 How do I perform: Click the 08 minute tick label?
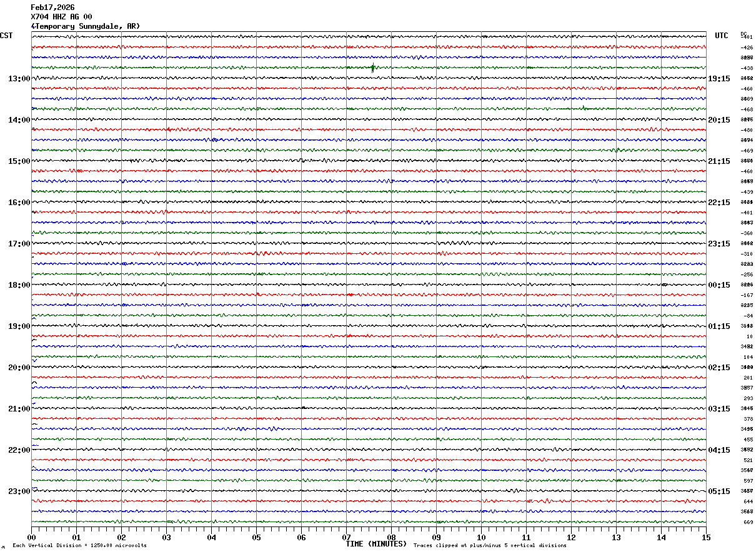(391, 537)
